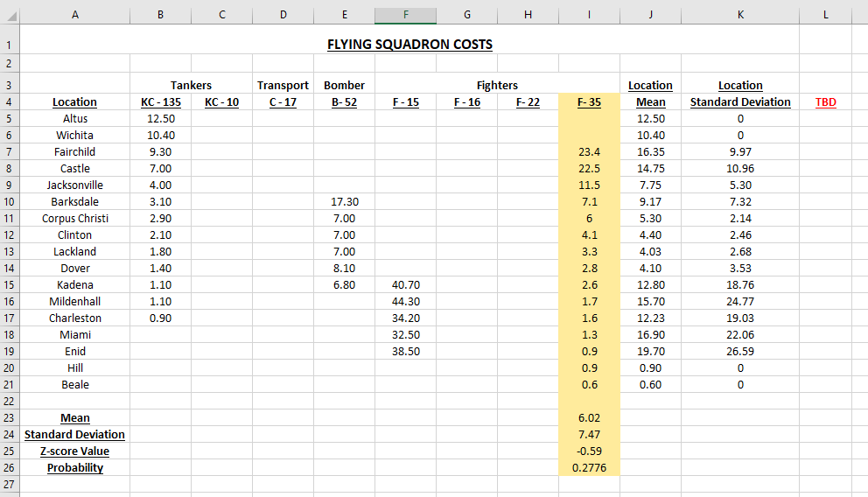Click the 8.10 B-52 value for Dover

click(345, 268)
